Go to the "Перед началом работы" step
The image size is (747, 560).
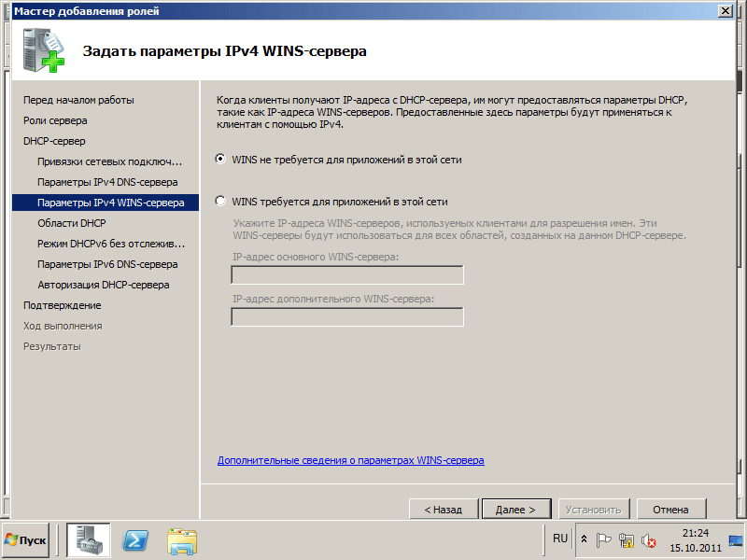[78, 100]
